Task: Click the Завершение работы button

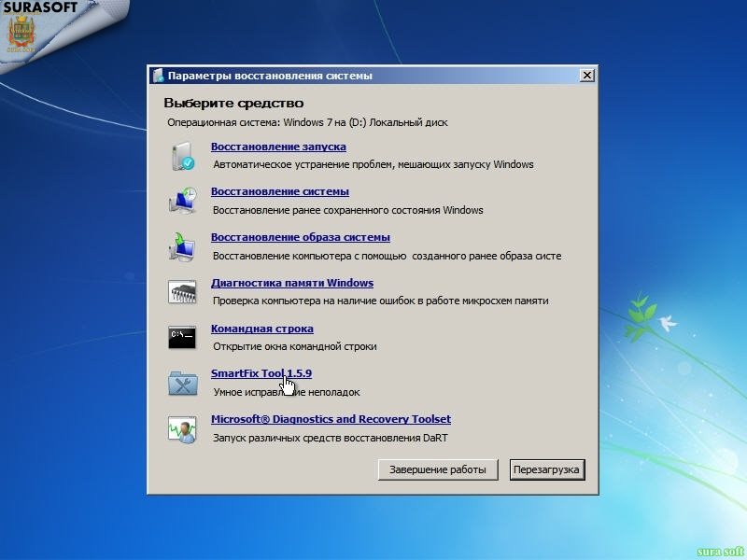Action: coord(438,469)
